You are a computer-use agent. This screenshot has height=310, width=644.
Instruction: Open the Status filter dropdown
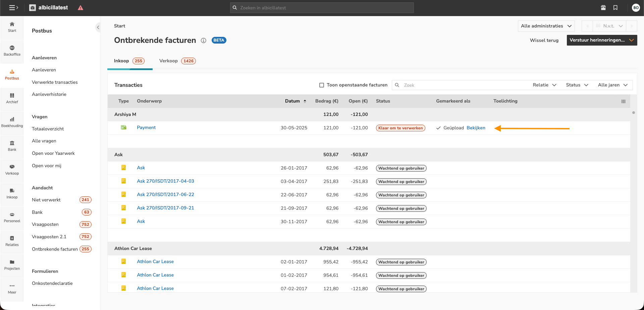pyautogui.click(x=577, y=85)
